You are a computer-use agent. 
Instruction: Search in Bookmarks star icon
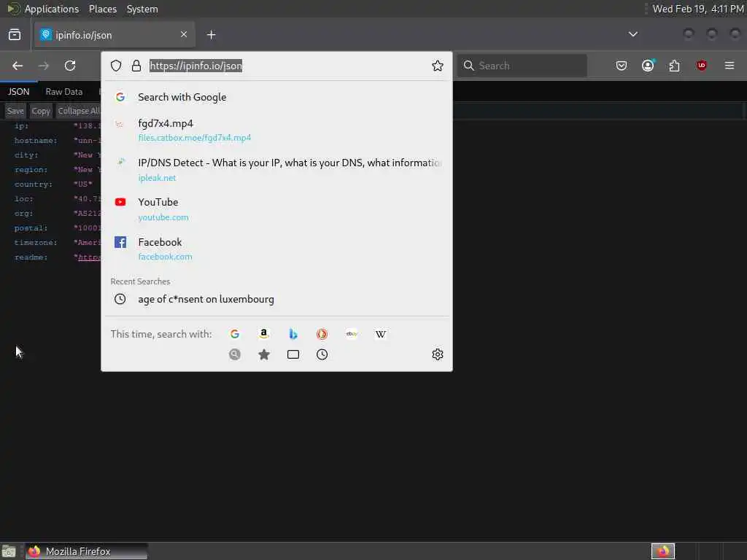264,354
